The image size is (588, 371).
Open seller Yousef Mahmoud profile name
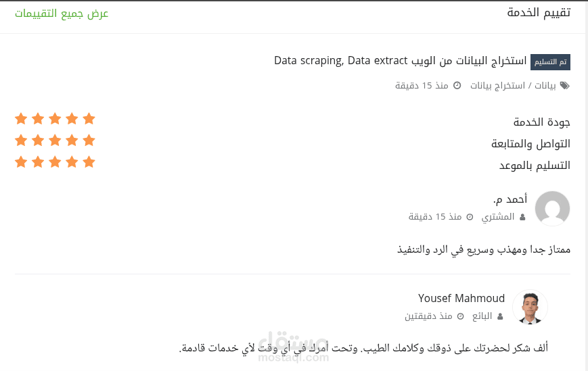461,299
